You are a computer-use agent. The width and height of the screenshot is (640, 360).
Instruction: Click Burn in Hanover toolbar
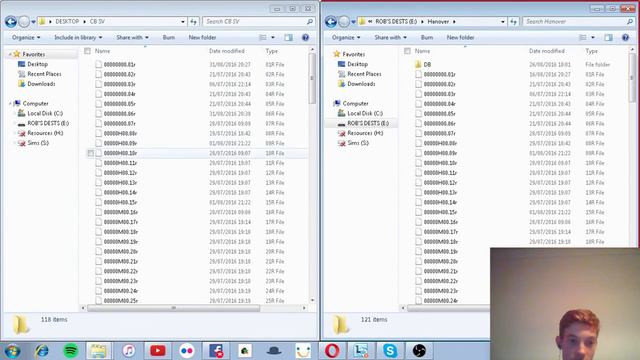(x=427, y=38)
